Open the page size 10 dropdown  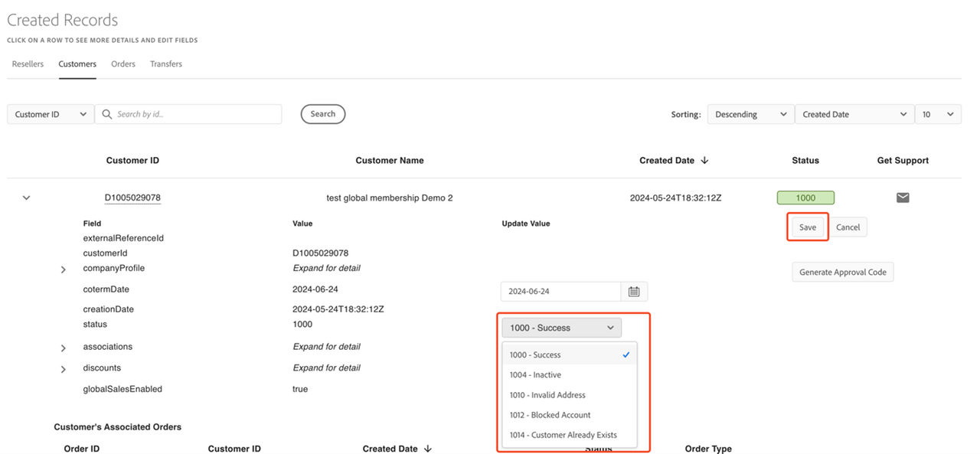[x=938, y=114]
